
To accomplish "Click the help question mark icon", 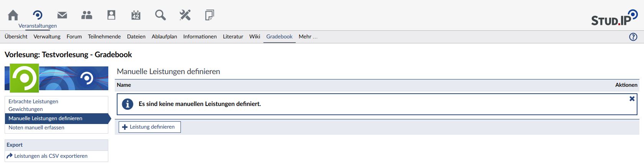I will click(633, 37).
